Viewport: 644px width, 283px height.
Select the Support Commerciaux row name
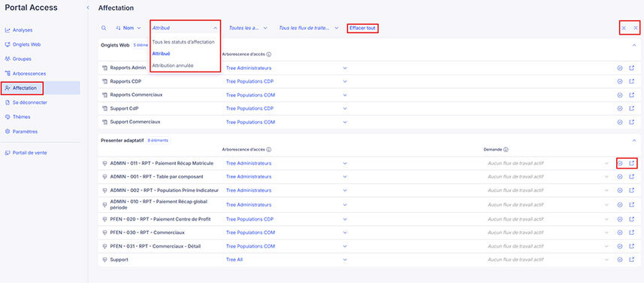coord(135,122)
